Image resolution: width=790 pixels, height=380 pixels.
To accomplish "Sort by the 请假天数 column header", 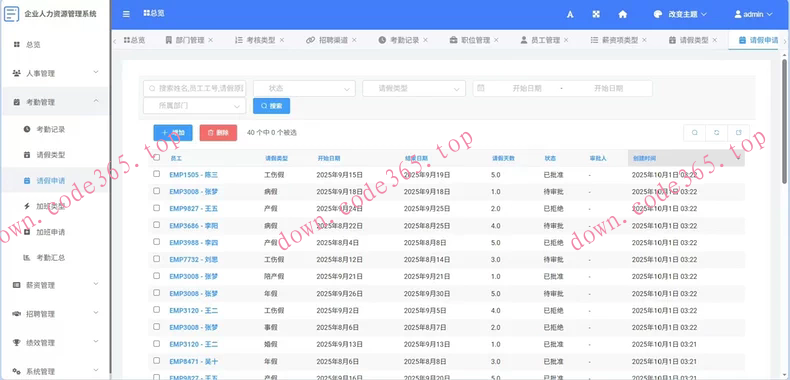I will point(503,158).
